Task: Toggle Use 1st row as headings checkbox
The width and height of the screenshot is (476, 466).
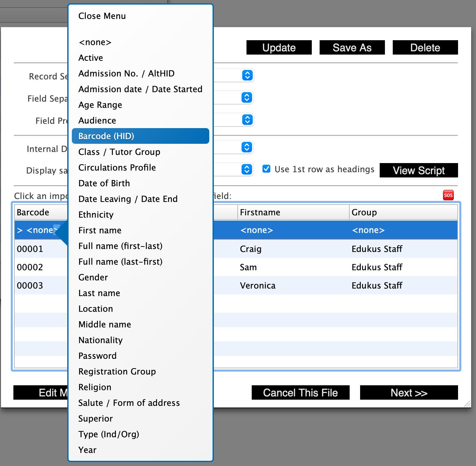Action: [266, 169]
